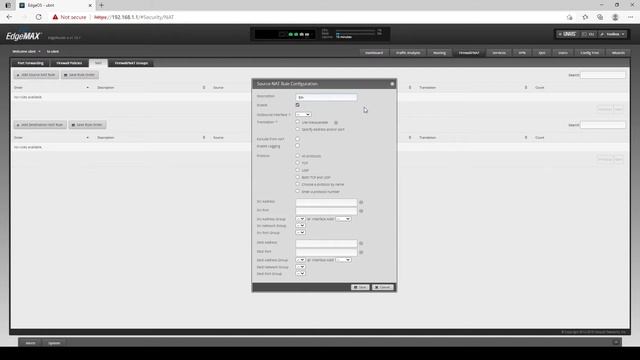Click Save Rule Order for destination rules
Image resolution: width=640 pixels, height=360 pixels.
87,124
